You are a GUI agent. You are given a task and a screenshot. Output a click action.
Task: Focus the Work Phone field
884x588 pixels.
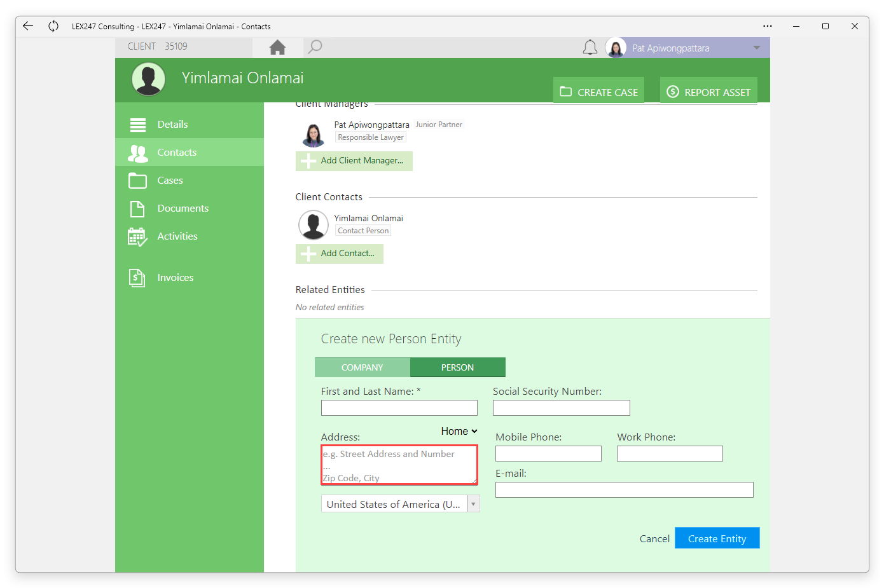click(670, 453)
